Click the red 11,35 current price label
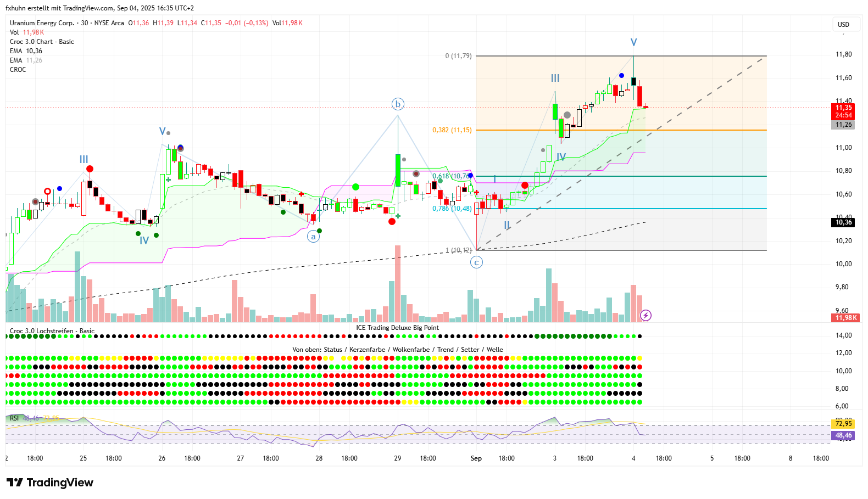Image resolution: width=868 pixels, height=499 pixels. coord(843,108)
